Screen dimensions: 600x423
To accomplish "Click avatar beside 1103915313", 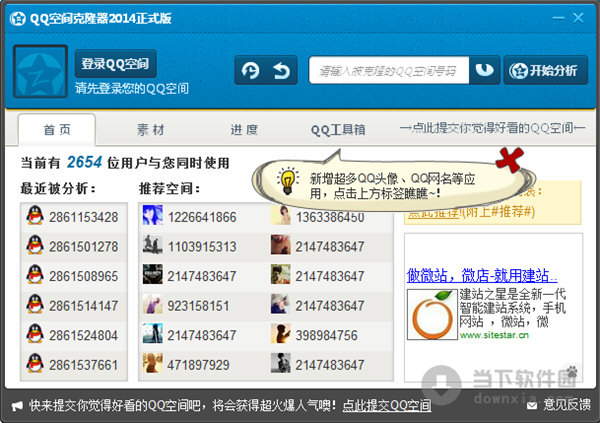I will (x=153, y=245).
